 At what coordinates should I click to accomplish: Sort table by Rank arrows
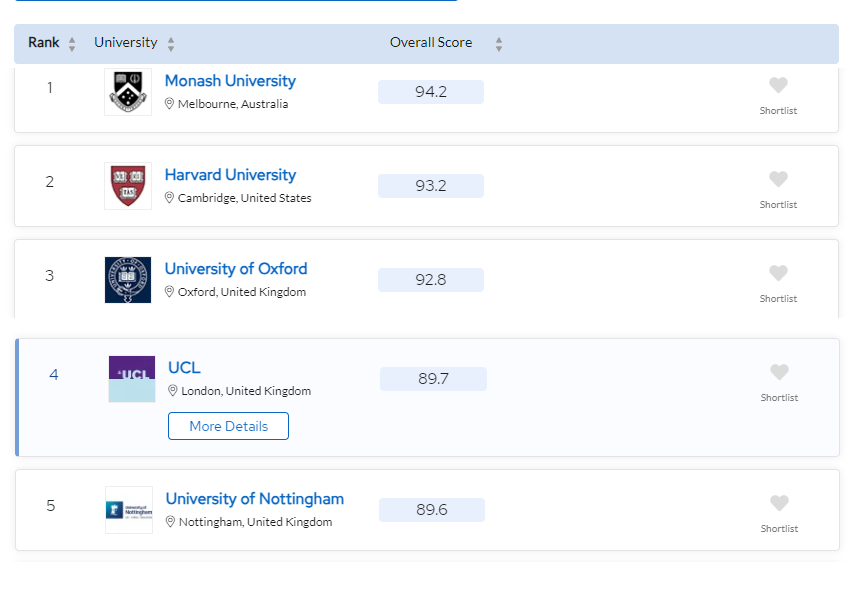pyautogui.click(x=72, y=44)
